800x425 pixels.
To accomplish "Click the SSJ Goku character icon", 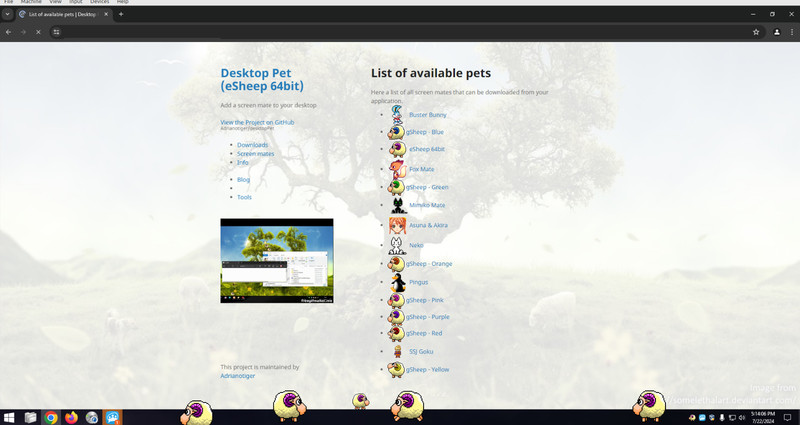I will point(397,351).
